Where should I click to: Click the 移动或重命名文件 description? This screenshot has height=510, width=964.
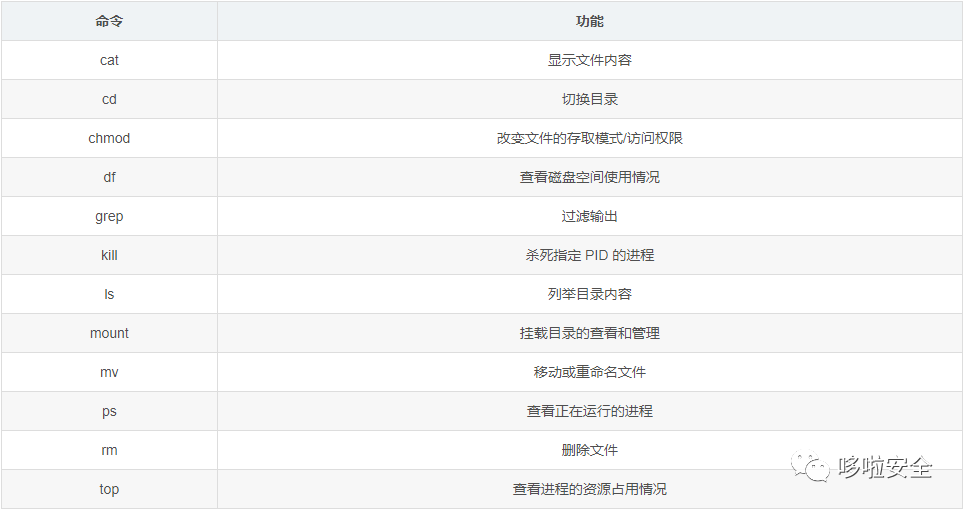pos(590,372)
